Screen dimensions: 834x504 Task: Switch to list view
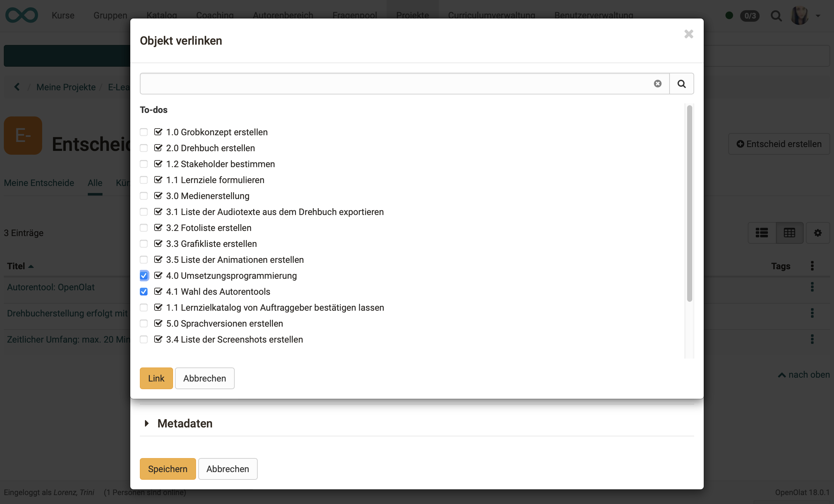(762, 233)
